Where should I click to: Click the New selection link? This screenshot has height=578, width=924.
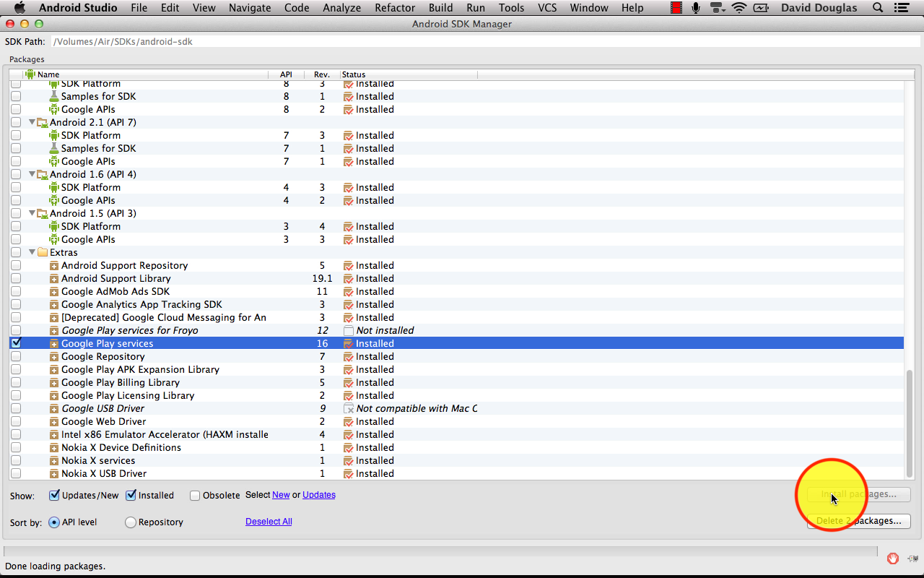[281, 495]
